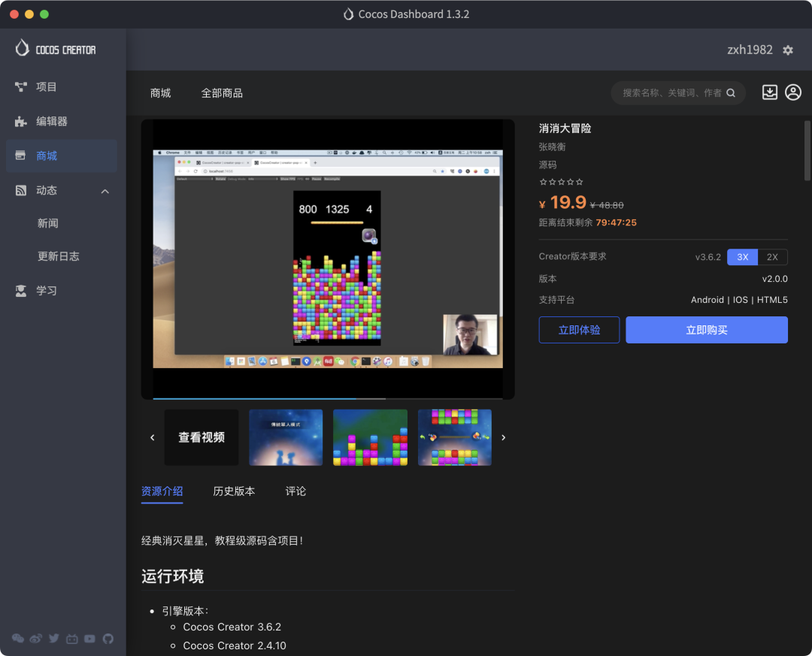This screenshot has height=656, width=812.
Task: Open the Bilibili social link
Action: 72,639
